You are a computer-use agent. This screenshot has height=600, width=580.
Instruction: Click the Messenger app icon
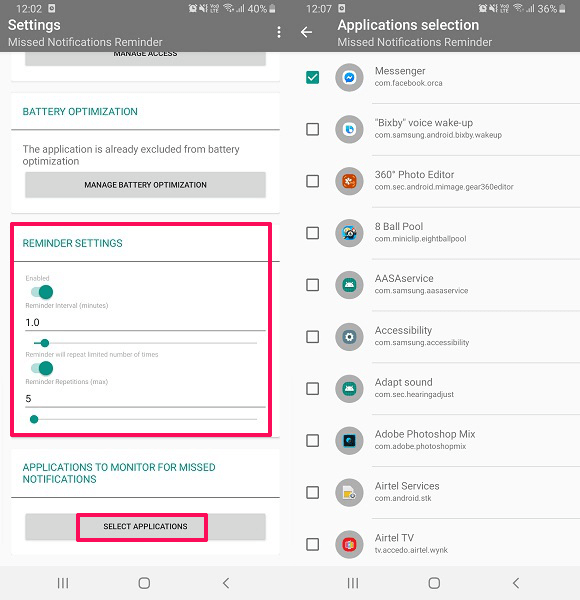tap(349, 78)
